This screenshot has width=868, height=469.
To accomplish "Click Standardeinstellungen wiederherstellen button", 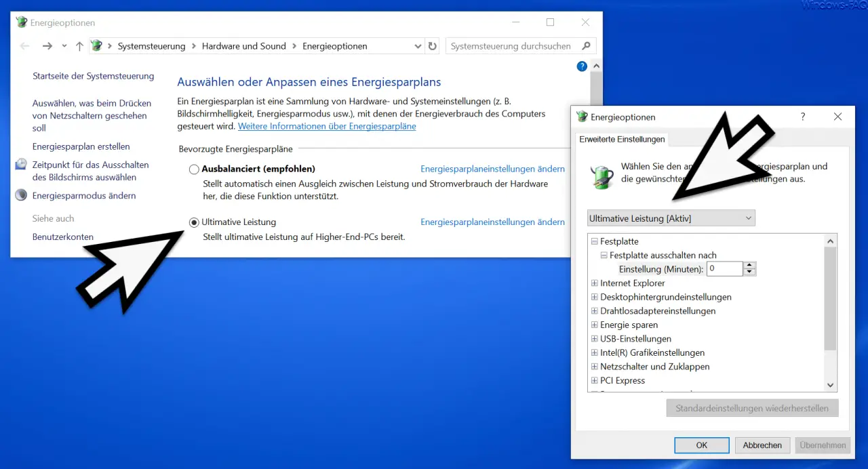I will point(752,408).
